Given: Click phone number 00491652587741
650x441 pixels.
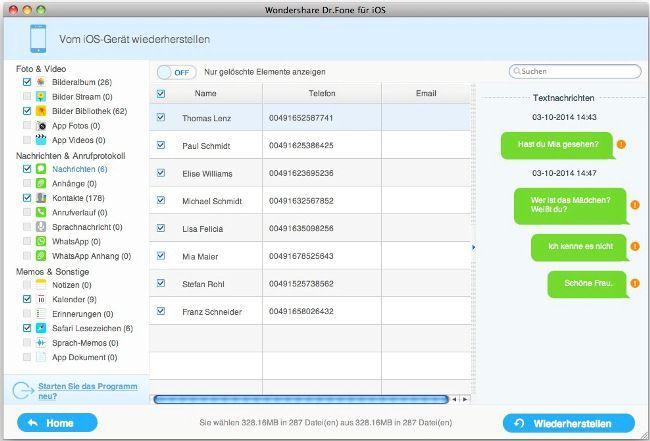Looking at the screenshot, I should point(301,118).
